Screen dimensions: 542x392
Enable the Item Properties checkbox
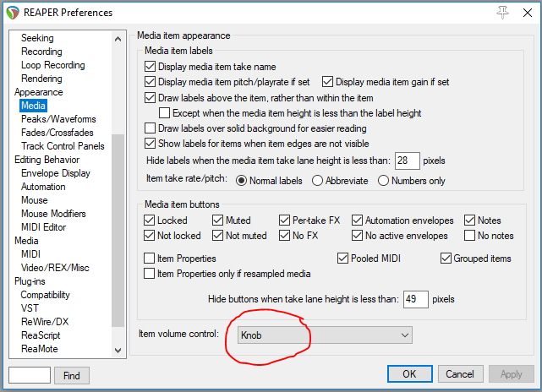[149, 258]
